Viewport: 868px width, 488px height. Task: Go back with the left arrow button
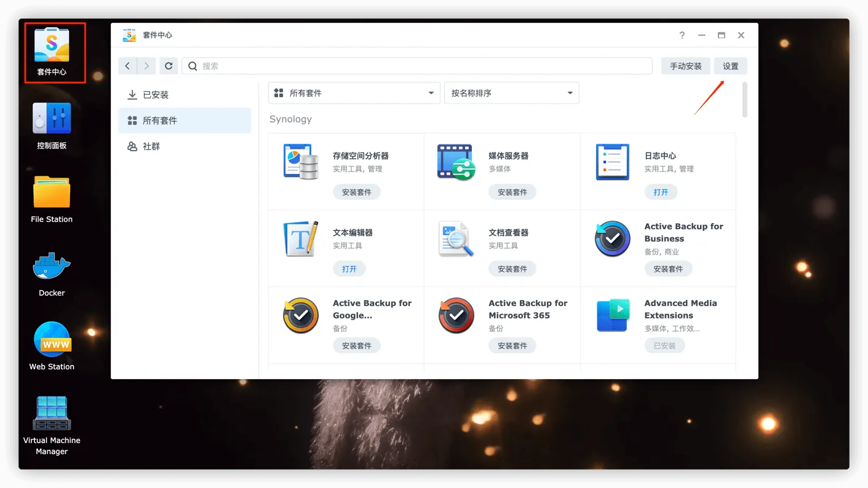pyautogui.click(x=127, y=66)
